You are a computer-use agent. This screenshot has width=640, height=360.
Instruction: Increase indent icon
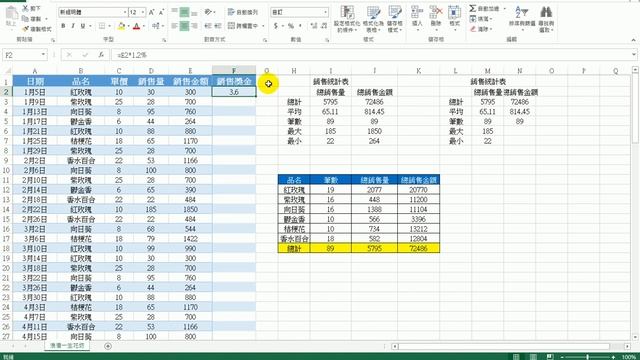tap(218, 26)
